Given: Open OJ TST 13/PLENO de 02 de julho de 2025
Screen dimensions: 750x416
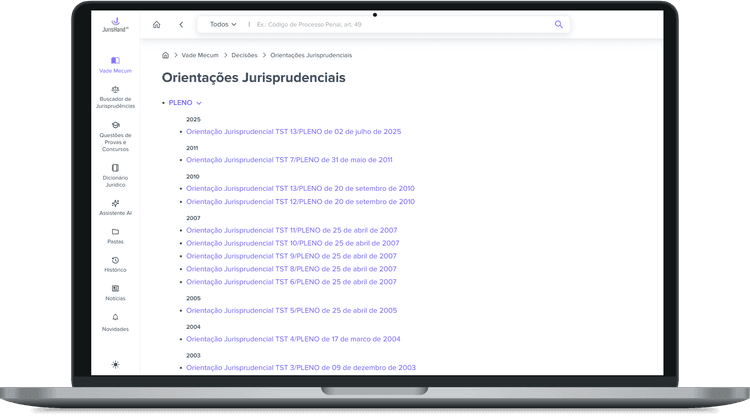Looking at the screenshot, I should (294, 131).
